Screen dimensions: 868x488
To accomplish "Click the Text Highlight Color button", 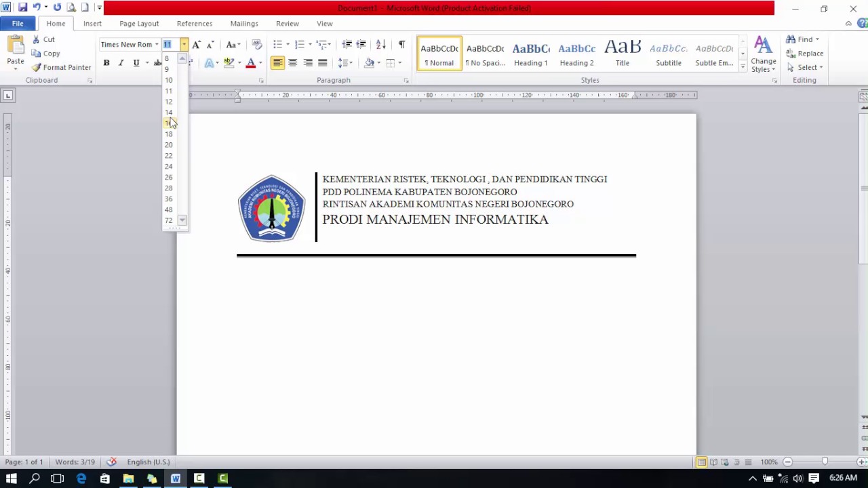I will point(229,63).
